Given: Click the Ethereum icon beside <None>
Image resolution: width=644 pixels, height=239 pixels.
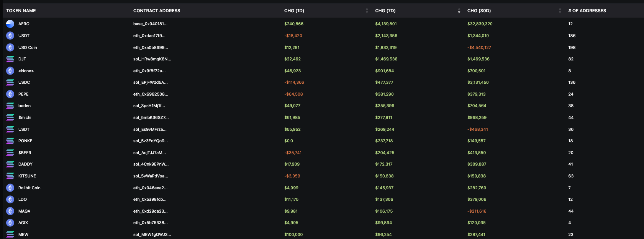Looking at the screenshot, I should pyautogui.click(x=10, y=71).
